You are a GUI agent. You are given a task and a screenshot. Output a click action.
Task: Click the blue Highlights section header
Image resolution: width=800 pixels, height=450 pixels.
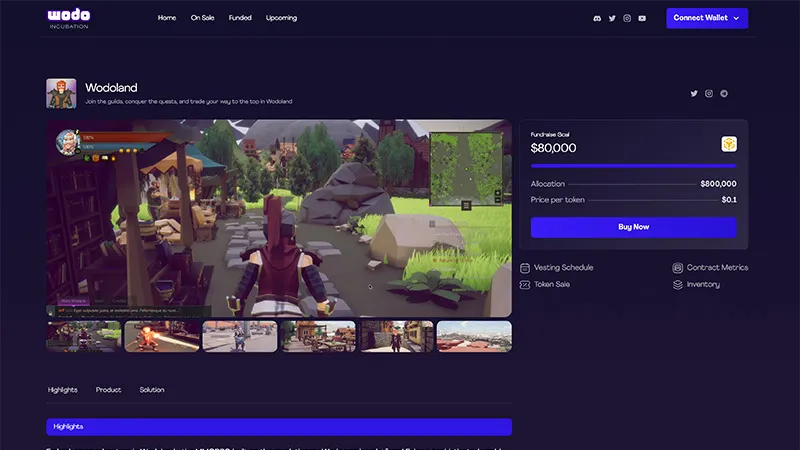click(279, 427)
